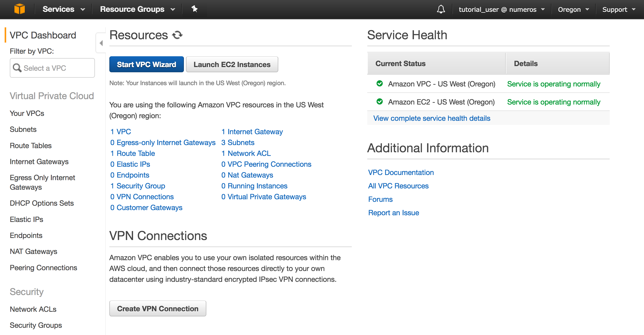Open Endpoints in the sidebar
644x335 pixels.
tap(26, 235)
